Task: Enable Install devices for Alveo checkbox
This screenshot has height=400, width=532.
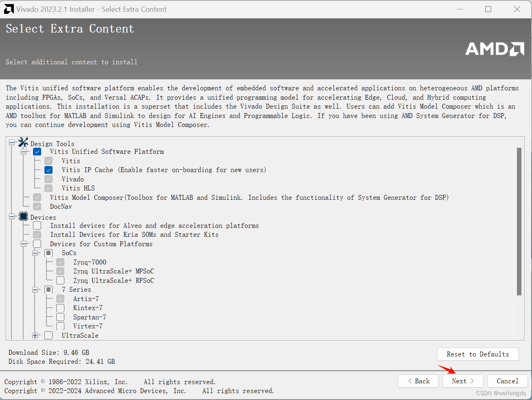Action: [37, 225]
